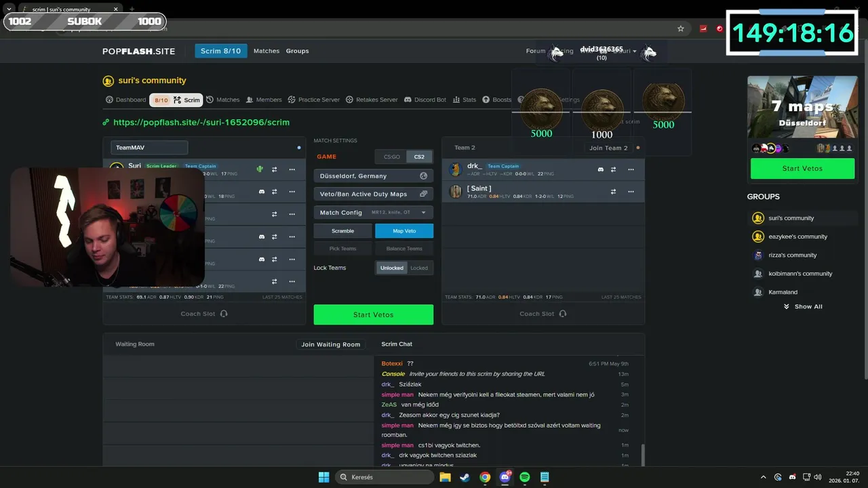868x488 pixels.
Task: Click the blue Scrim 8/10 button in top bar
Action: [x=221, y=51]
